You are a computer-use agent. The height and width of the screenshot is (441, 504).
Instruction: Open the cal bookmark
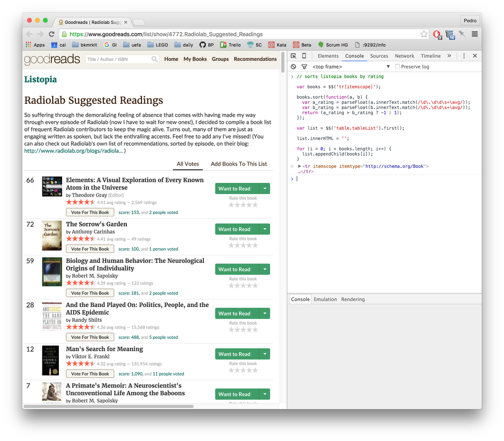58,45
